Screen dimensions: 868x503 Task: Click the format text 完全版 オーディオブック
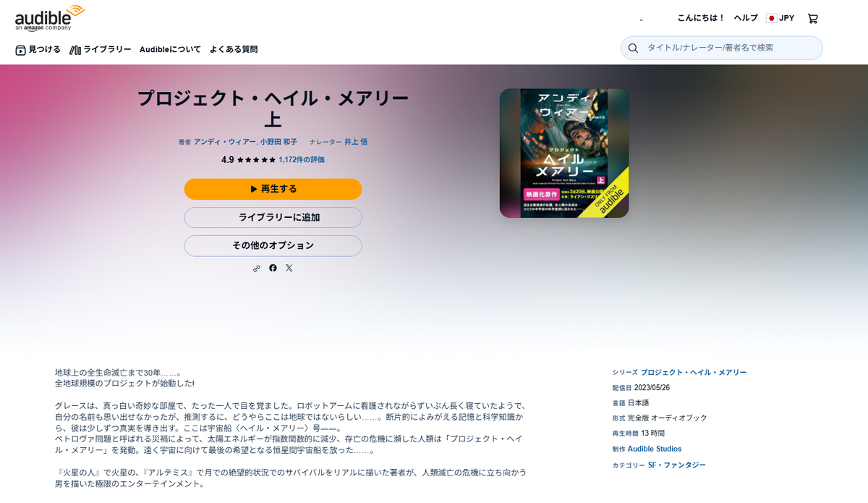point(668,418)
